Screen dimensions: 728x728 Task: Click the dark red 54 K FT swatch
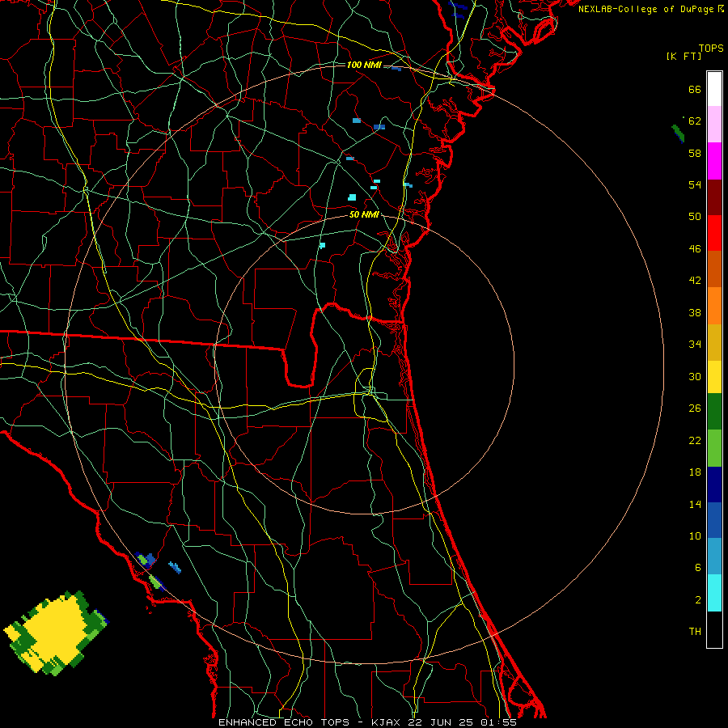[x=714, y=197]
